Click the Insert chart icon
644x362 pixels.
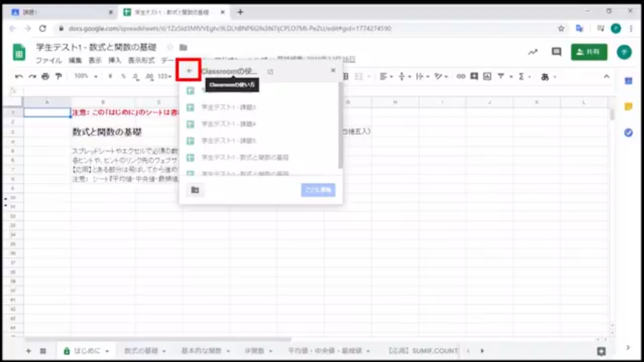click(x=487, y=76)
